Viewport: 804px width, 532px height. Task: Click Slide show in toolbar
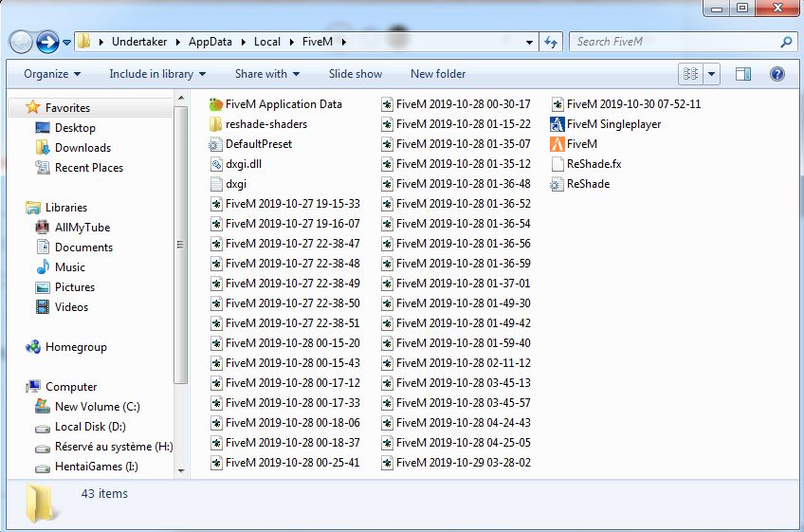356,74
